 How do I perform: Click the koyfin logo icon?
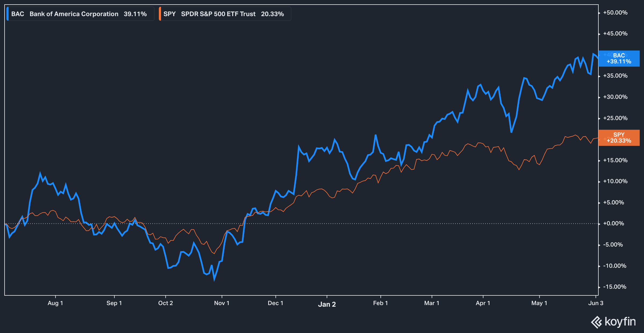point(597,322)
